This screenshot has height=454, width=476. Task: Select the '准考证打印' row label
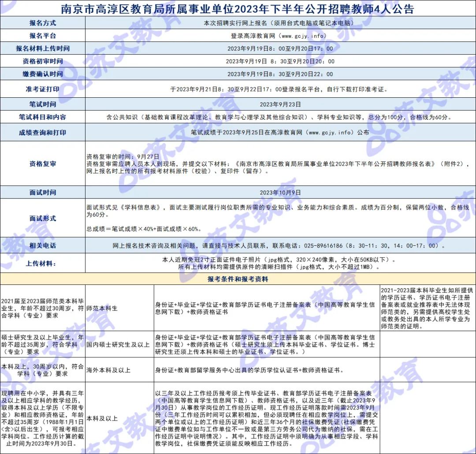click(42, 89)
